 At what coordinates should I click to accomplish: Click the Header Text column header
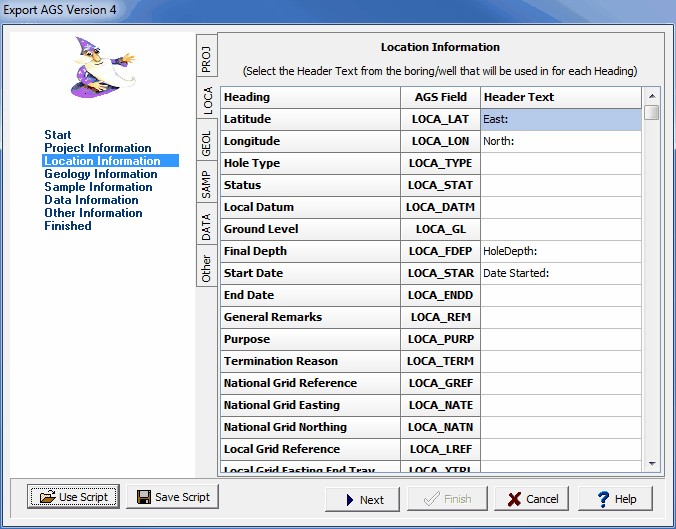point(560,97)
